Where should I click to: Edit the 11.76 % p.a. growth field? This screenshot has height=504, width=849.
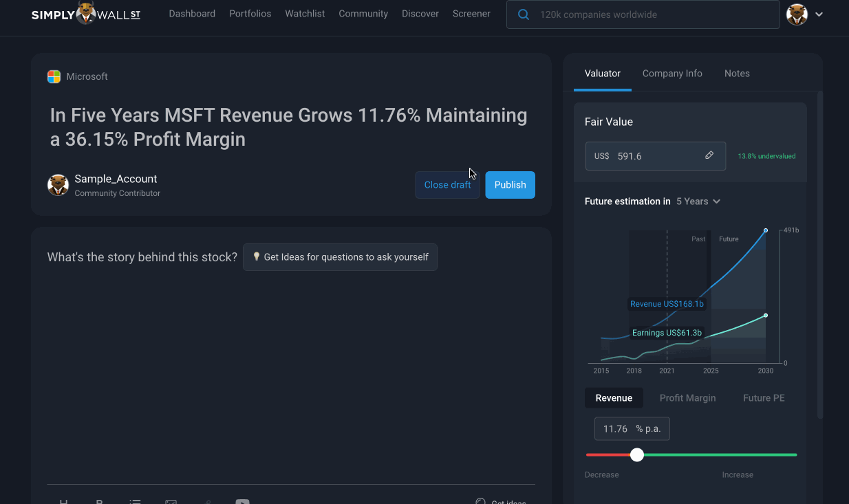tap(632, 429)
